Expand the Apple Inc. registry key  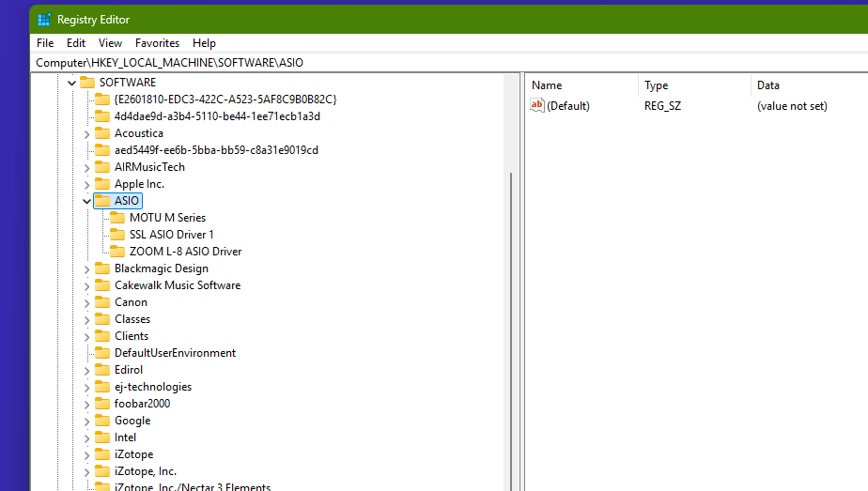pyautogui.click(x=87, y=184)
